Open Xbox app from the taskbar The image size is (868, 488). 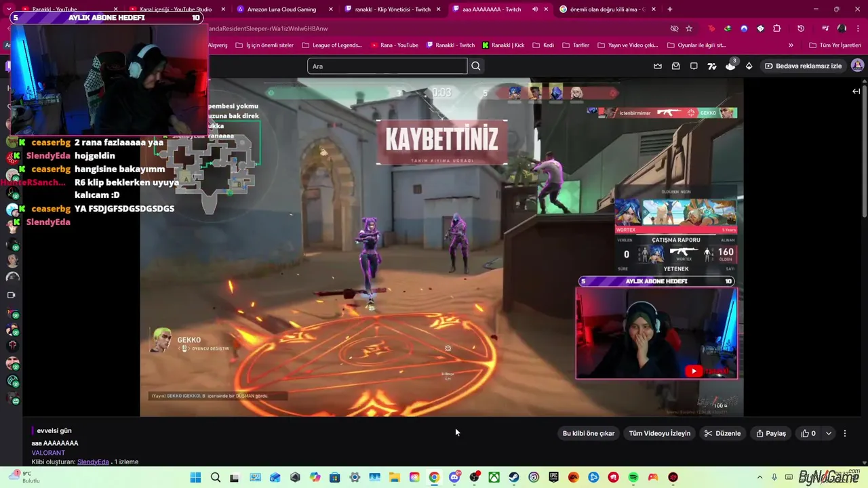pyautogui.click(x=494, y=477)
